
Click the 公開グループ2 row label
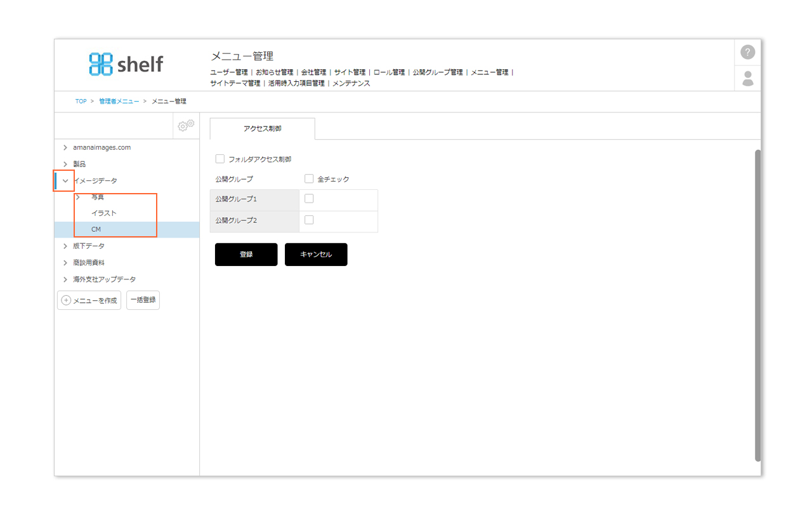(x=236, y=220)
